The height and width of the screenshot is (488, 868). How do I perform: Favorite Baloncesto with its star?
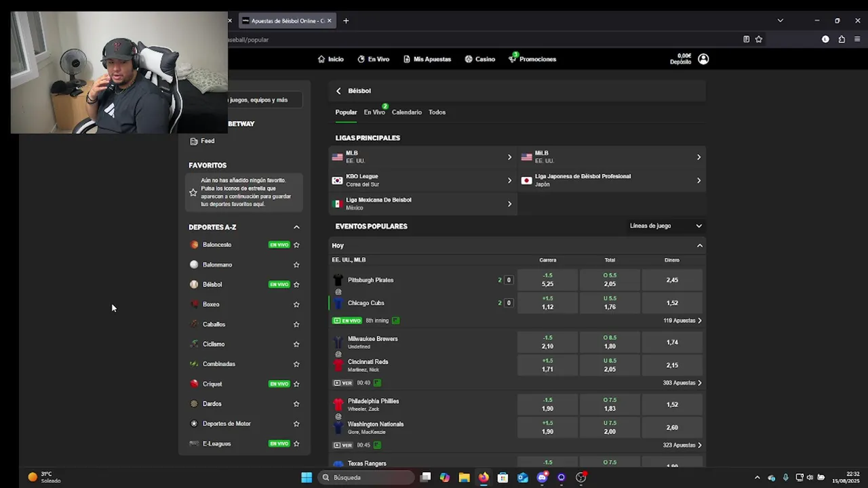pos(296,245)
